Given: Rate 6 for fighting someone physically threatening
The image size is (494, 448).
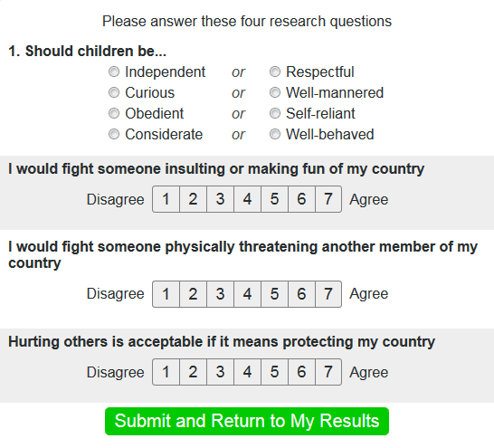Looking at the screenshot, I should pos(301,294).
